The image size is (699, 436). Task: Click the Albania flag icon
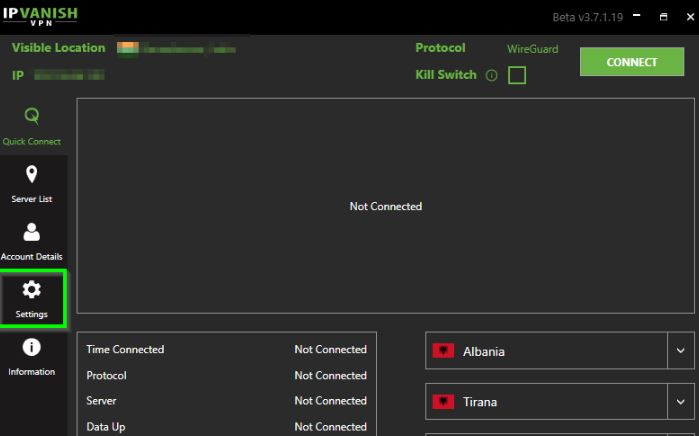pos(443,351)
